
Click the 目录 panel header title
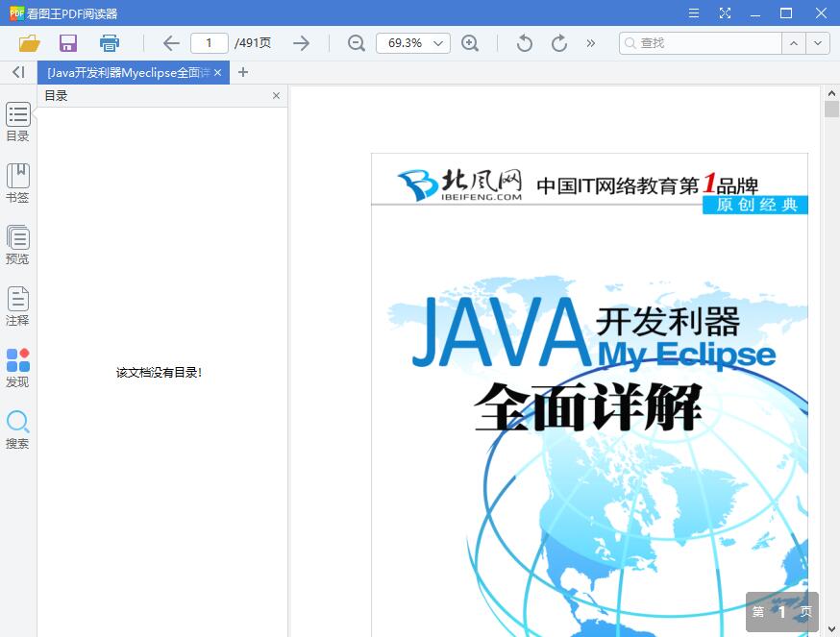[56, 95]
